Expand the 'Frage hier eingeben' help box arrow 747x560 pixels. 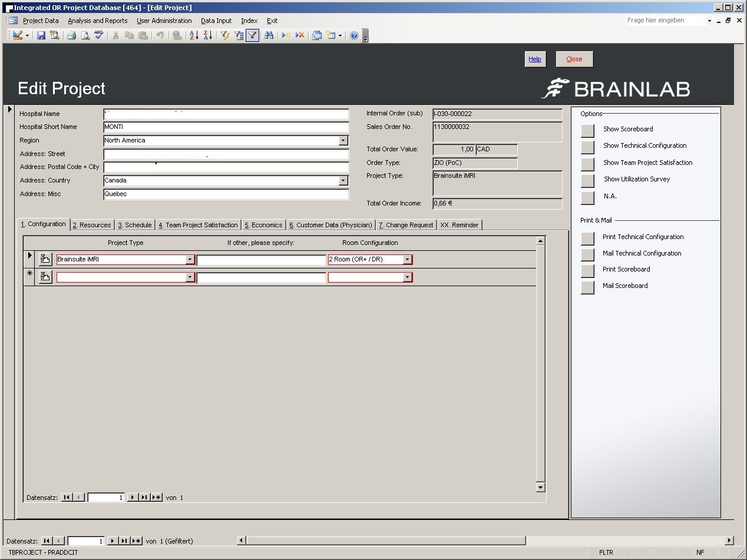pyautogui.click(x=709, y=21)
